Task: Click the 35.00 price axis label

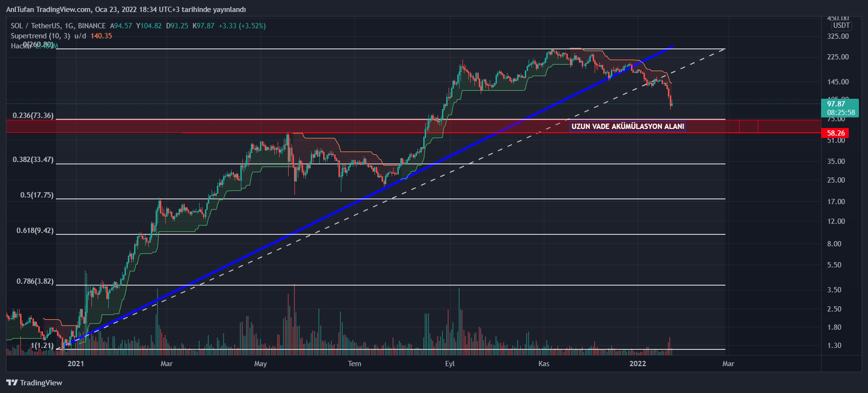Action: coord(836,162)
